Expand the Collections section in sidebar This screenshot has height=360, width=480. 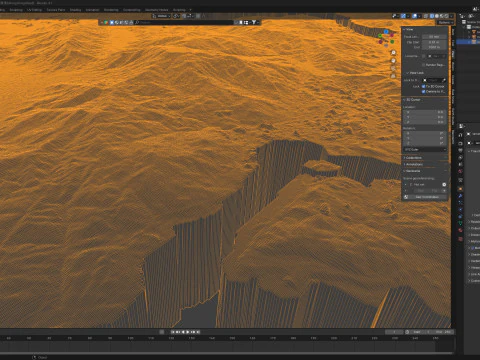[x=413, y=158]
